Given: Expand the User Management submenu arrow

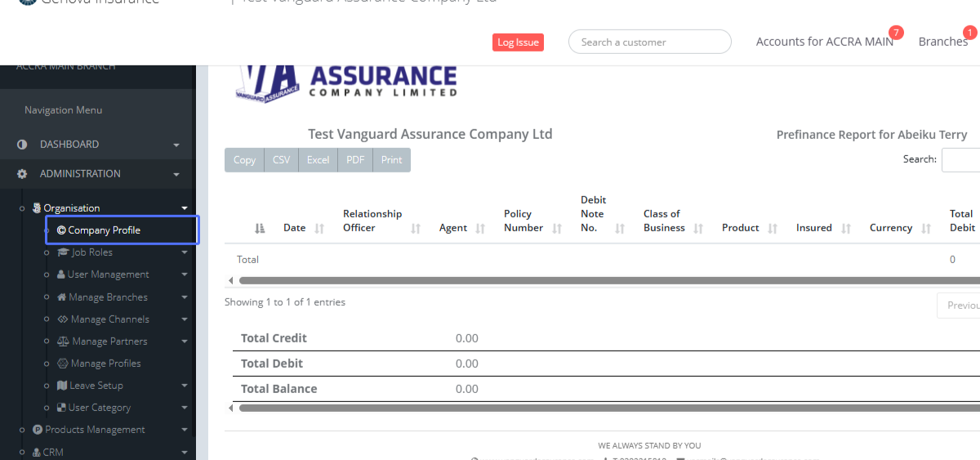Looking at the screenshot, I should click(x=185, y=275).
